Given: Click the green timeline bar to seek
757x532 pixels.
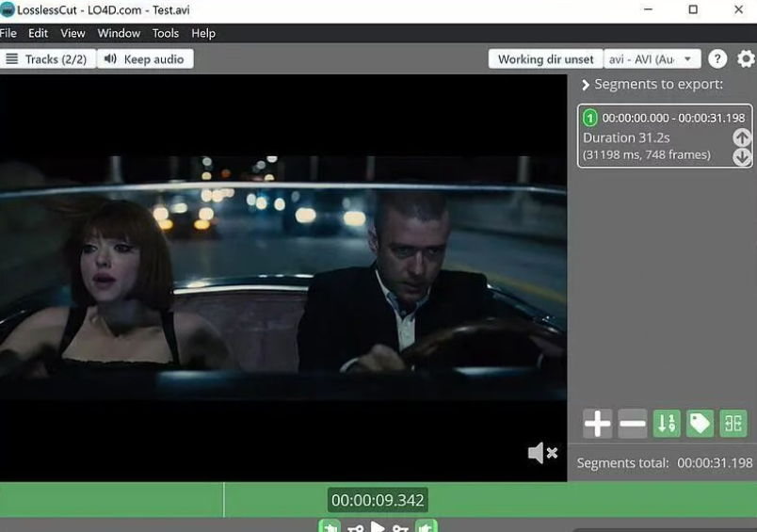Looking at the screenshot, I should [x=113, y=499].
